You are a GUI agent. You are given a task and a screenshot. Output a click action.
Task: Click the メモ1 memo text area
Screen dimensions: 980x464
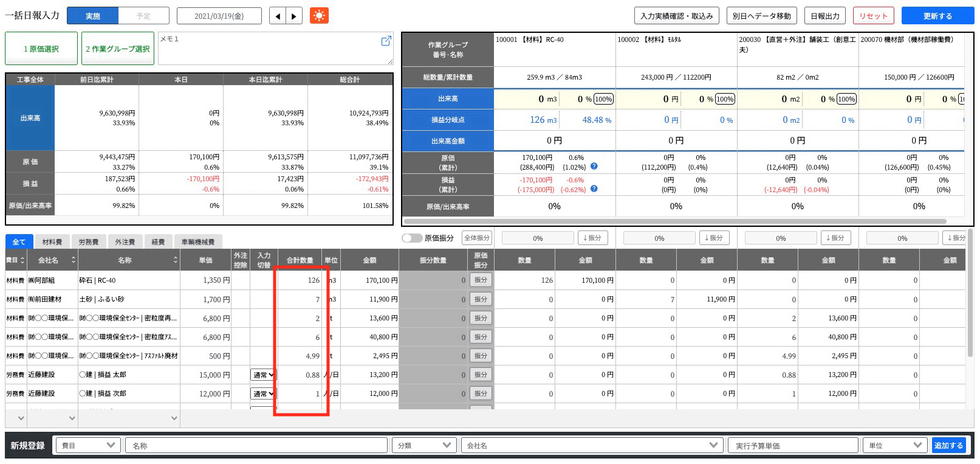pyautogui.click(x=275, y=49)
